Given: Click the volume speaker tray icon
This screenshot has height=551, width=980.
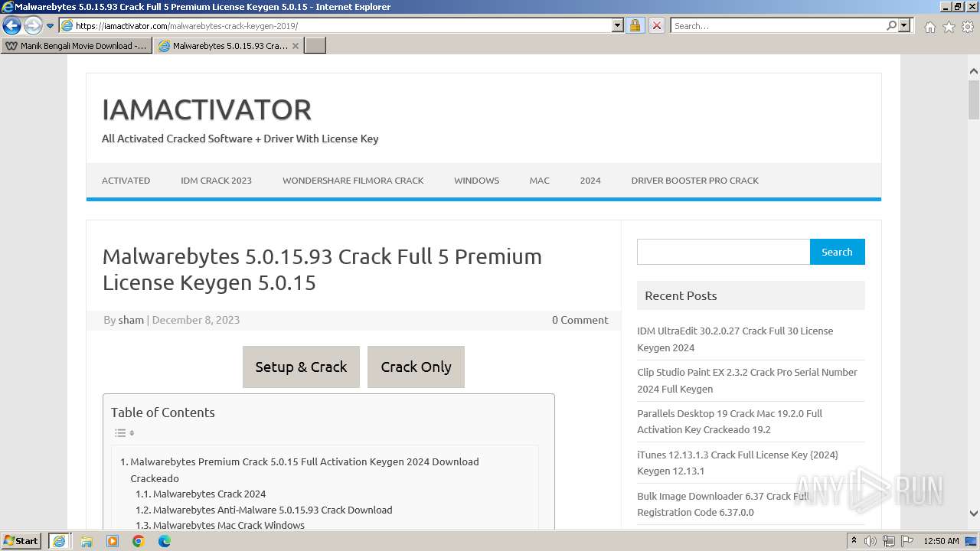Looking at the screenshot, I should tap(871, 541).
